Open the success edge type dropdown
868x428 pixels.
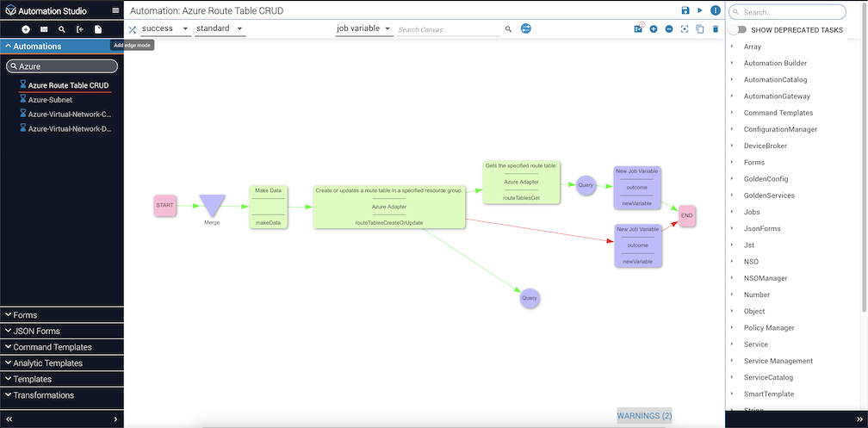click(165, 28)
